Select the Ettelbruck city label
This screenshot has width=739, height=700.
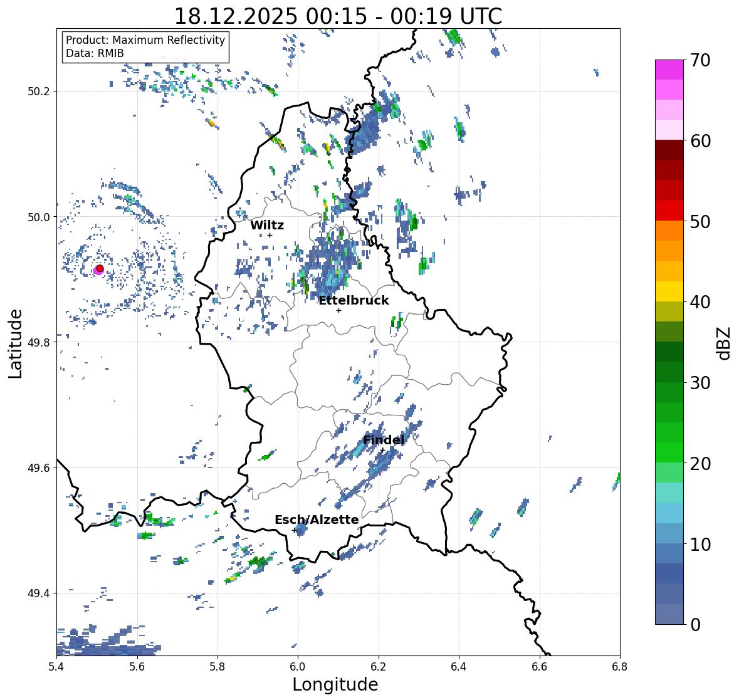pyautogui.click(x=354, y=300)
